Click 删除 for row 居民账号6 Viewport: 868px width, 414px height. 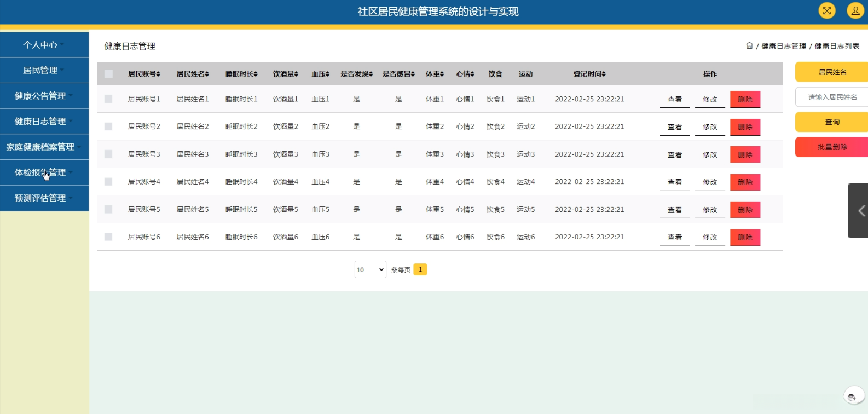click(745, 238)
